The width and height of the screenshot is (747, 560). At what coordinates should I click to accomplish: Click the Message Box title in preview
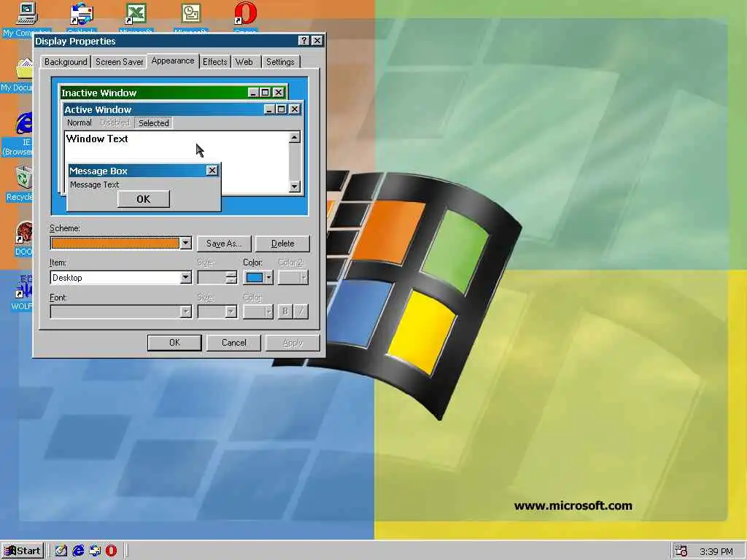pyautogui.click(x=98, y=171)
